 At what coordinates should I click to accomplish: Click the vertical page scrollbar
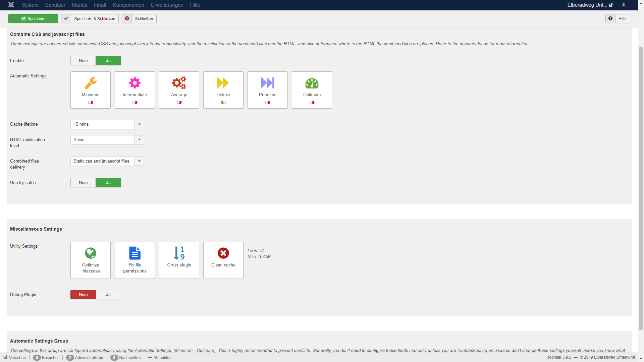(x=641, y=188)
